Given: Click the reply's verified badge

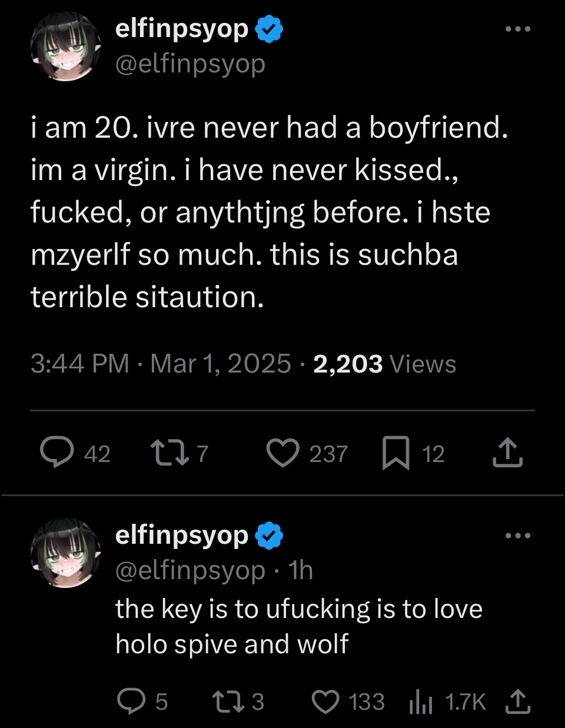Looking at the screenshot, I should click(269, 536).
